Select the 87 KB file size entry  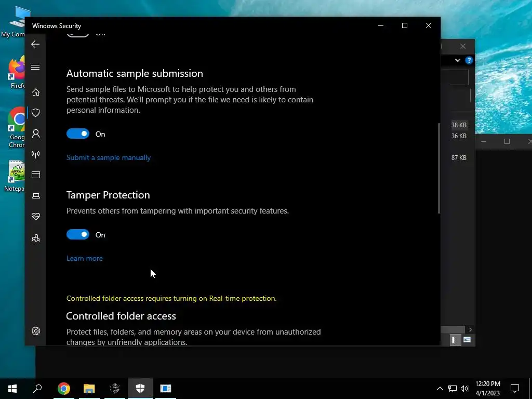pyautogui.click(x=459, y=157)
